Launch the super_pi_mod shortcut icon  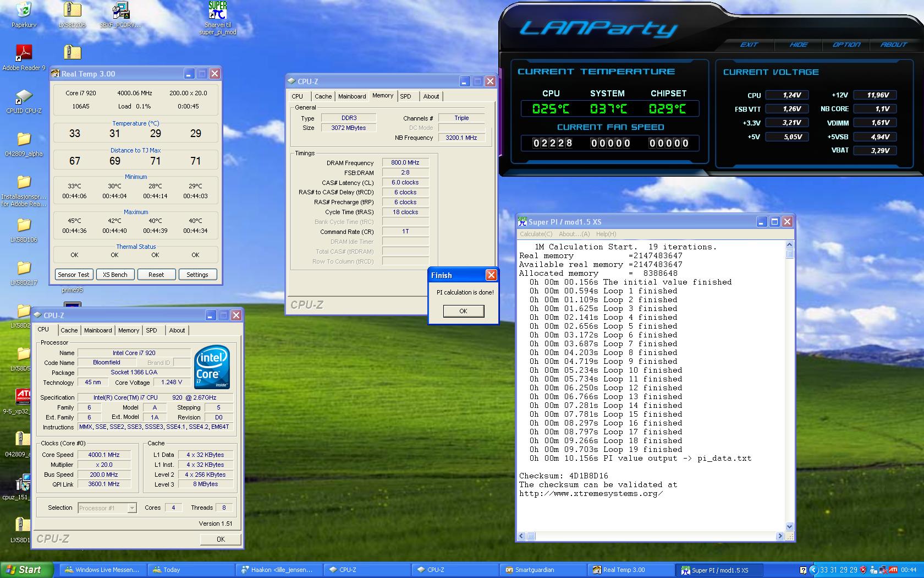218,10
